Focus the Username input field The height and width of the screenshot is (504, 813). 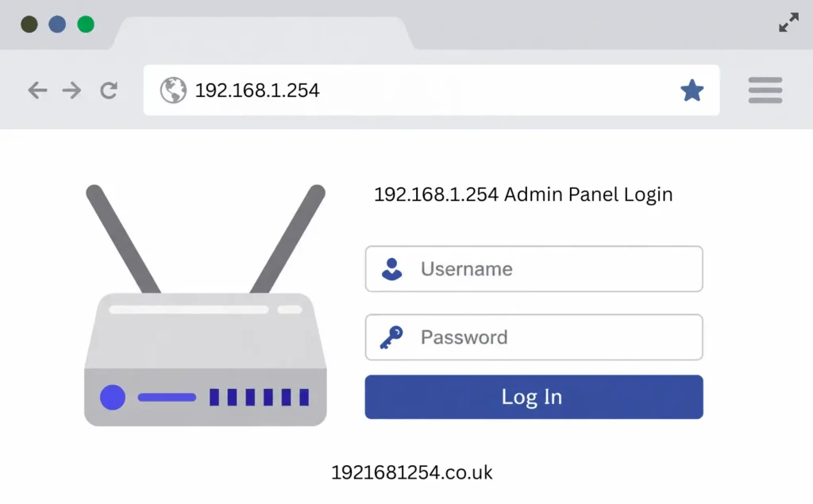(534, 269)
